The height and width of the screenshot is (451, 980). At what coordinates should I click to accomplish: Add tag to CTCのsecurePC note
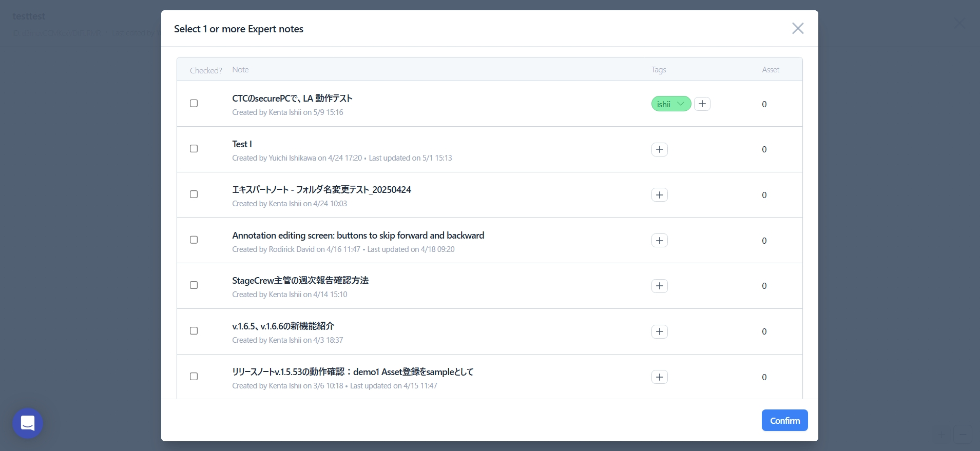702,104
